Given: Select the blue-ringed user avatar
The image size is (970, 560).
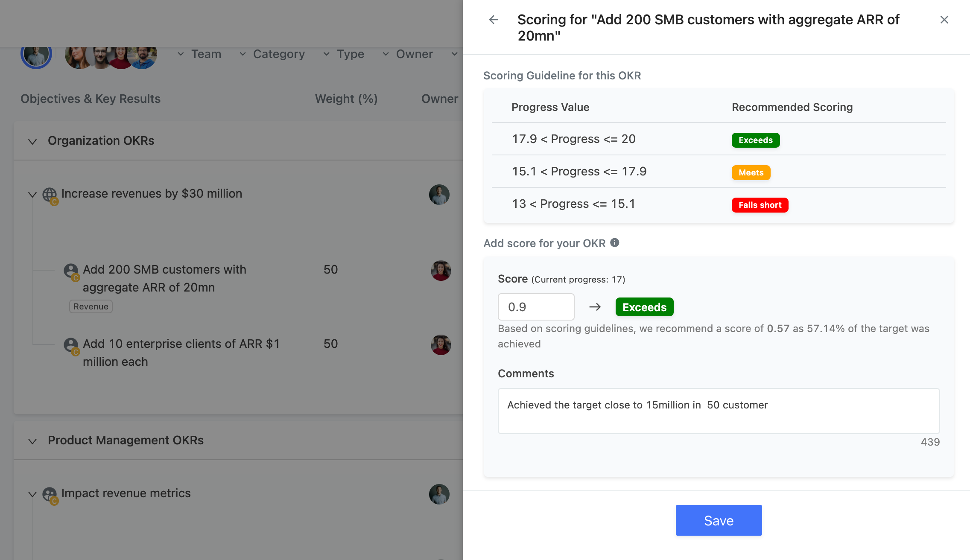Looking at the screenshot, I should coord(36,54).
